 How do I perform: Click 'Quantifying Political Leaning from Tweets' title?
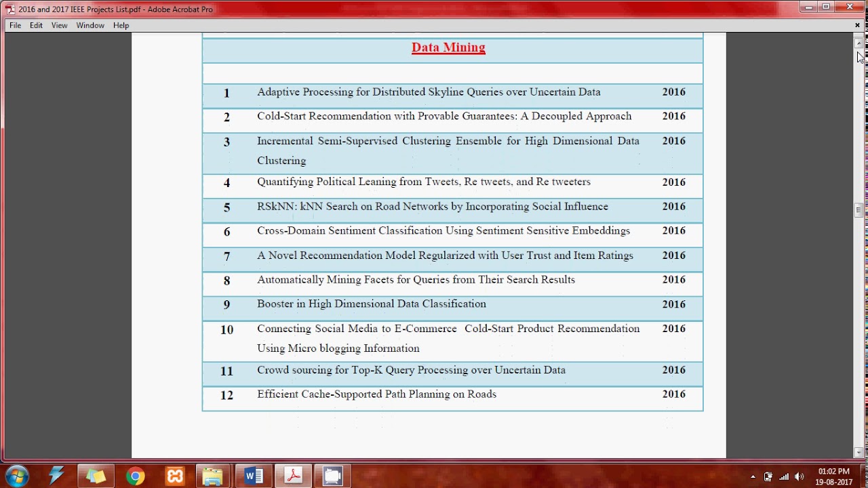pos(424,182)
